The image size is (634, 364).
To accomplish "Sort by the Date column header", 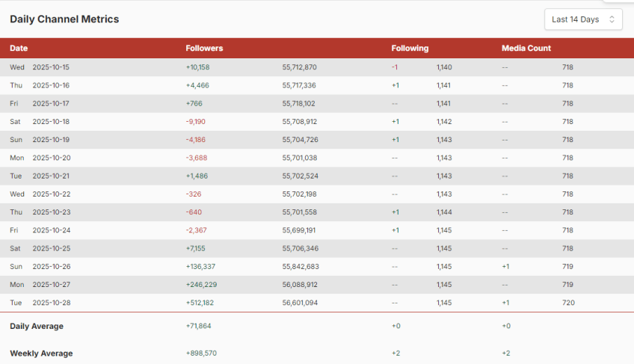I will (x=19, y=49).
